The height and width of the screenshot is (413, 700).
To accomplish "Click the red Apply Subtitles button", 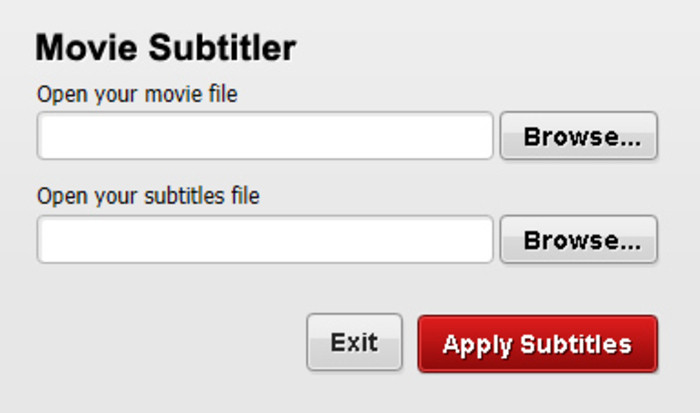I will [x=538, y=344].
